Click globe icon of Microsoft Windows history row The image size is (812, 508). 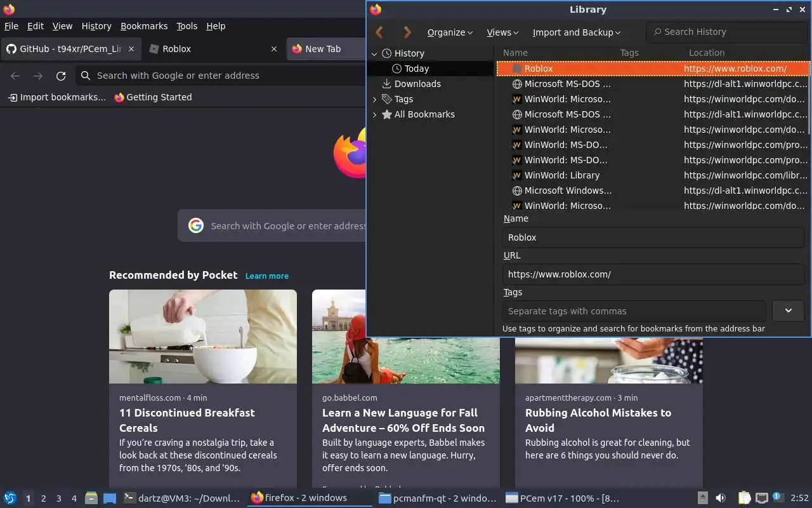(x=517, y=190)
